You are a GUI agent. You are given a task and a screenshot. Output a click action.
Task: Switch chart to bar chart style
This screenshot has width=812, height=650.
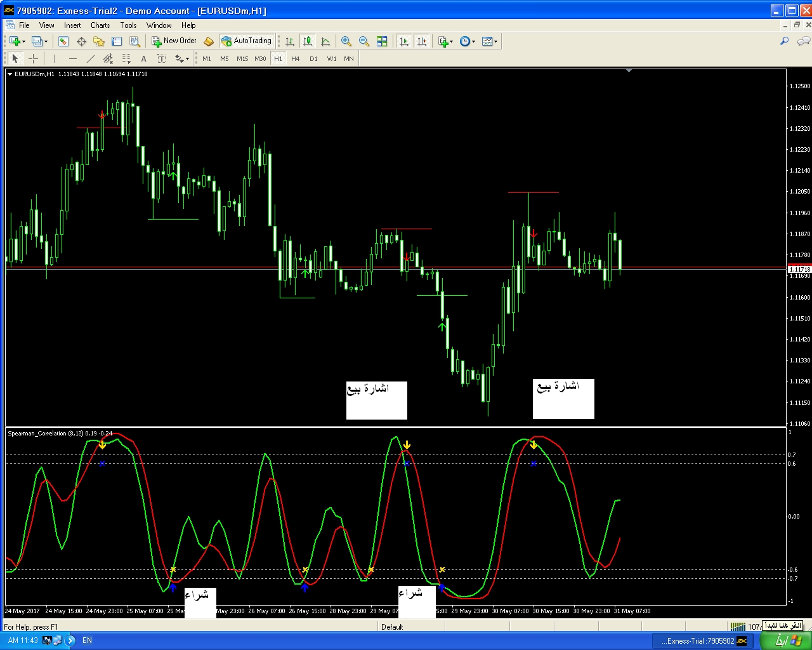pos(290,41)
